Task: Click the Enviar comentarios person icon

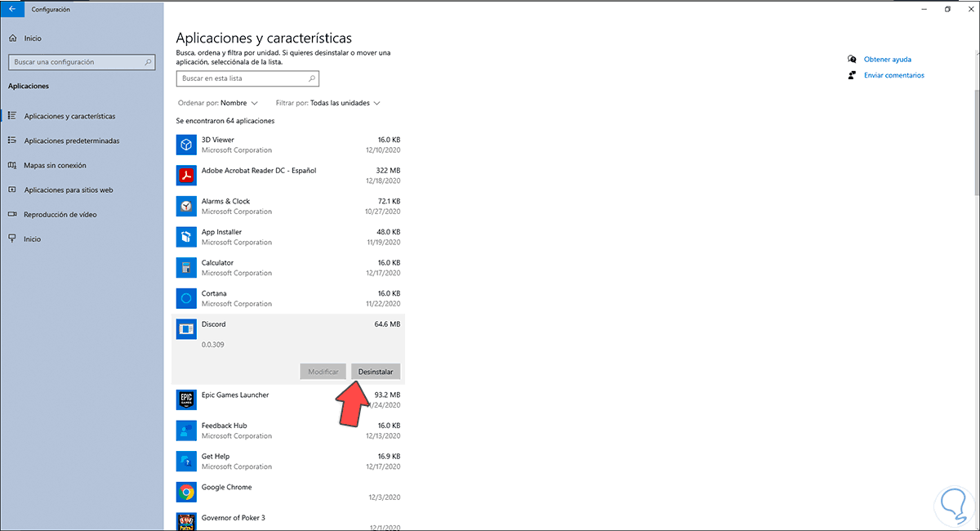Action: tap(852, 75)
